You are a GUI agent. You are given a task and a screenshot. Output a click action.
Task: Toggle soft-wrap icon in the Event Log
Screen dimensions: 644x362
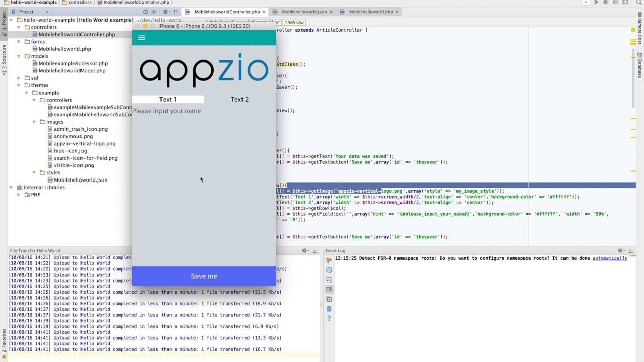coord(329,280)
